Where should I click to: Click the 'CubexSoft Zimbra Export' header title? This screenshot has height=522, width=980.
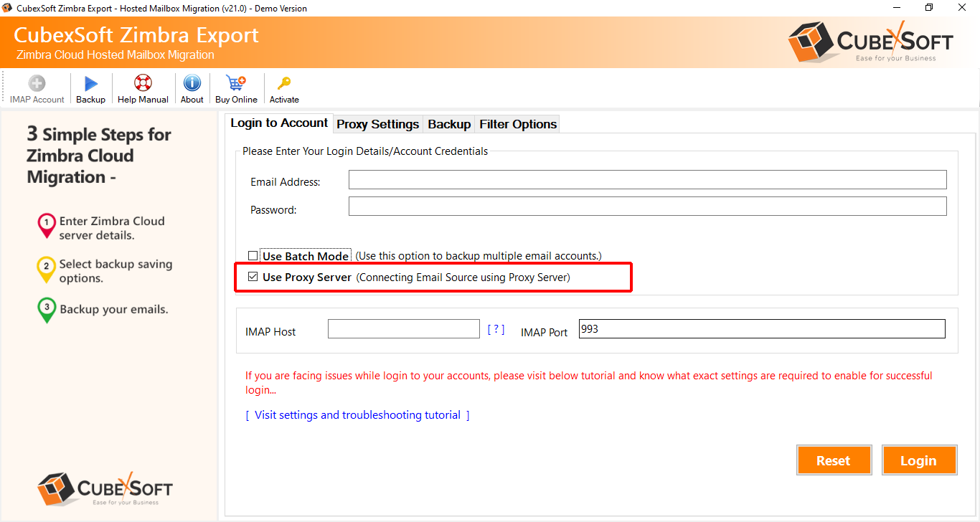(x=136, y=35)
